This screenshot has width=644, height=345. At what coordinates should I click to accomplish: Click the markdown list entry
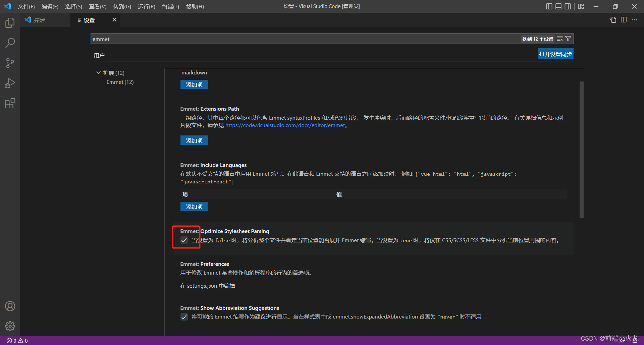click(194, 73)
